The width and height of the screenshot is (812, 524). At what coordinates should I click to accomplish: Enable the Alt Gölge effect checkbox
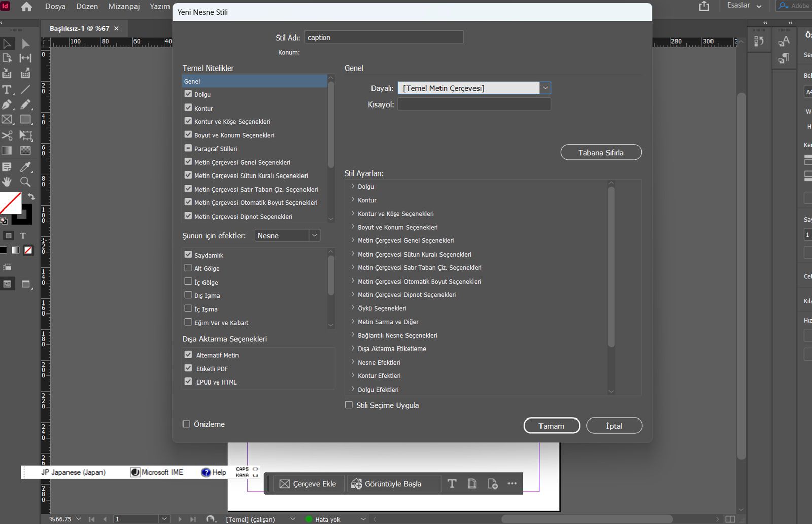(188, 268)
